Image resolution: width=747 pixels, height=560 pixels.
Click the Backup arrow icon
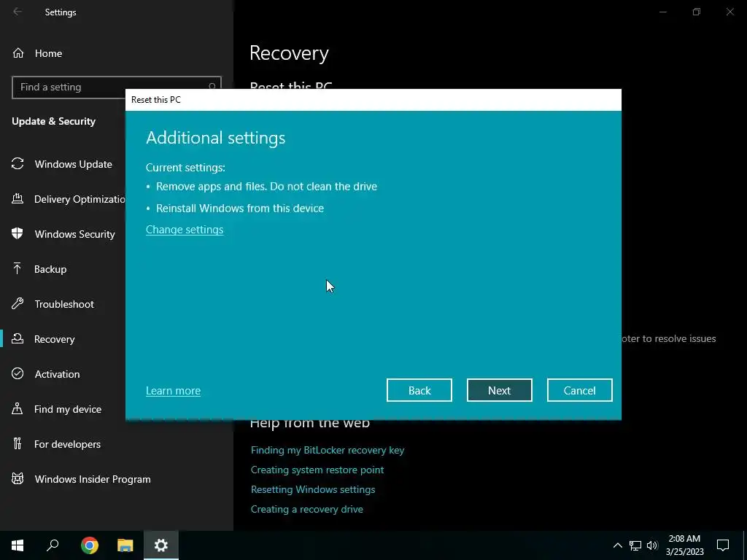pos(18,268)
